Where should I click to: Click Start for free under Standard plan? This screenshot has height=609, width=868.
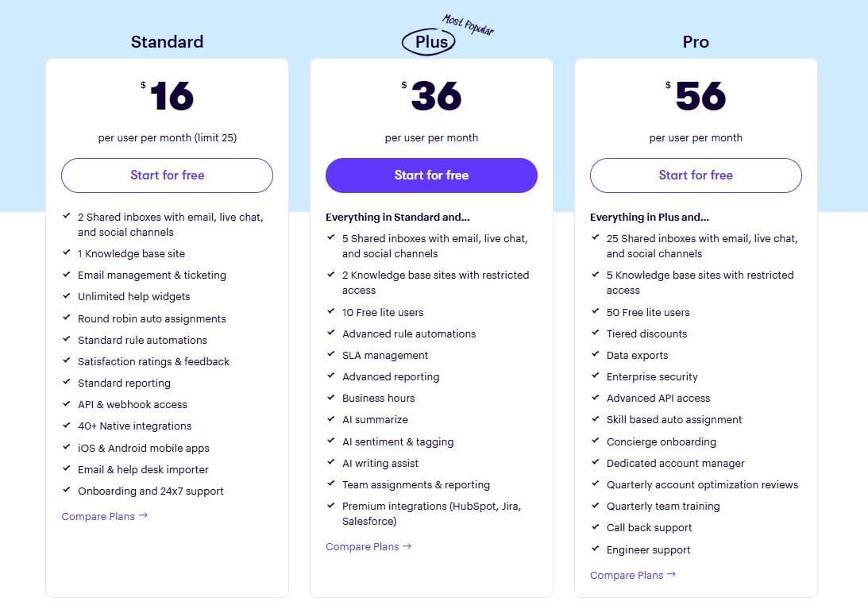click(x=167, y=175)
